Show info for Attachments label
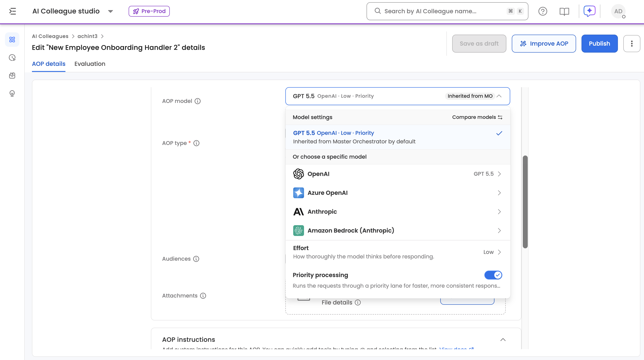Viewport: 644px width, 360px height. (x=203, y=296)
